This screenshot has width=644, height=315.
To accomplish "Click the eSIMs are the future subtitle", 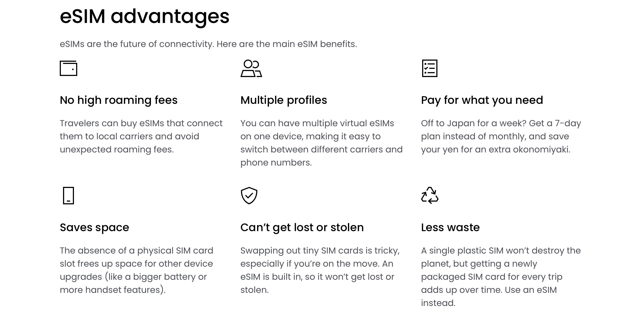I will pos(208,44).
